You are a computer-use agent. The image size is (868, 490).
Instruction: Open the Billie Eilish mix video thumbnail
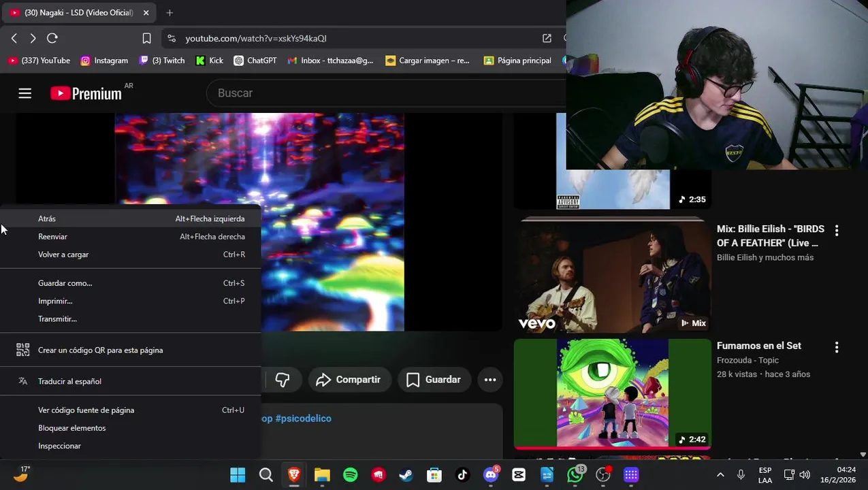coord(612,276)
